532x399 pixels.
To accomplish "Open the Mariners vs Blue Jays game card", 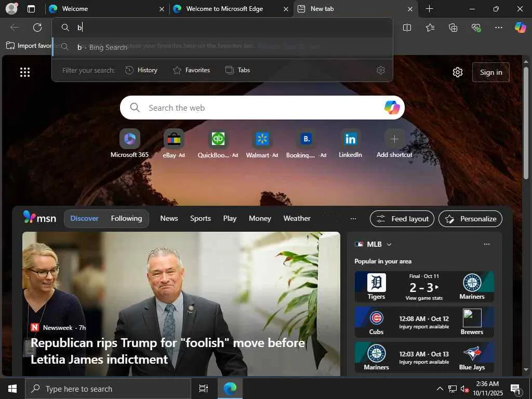I will 424,357.
